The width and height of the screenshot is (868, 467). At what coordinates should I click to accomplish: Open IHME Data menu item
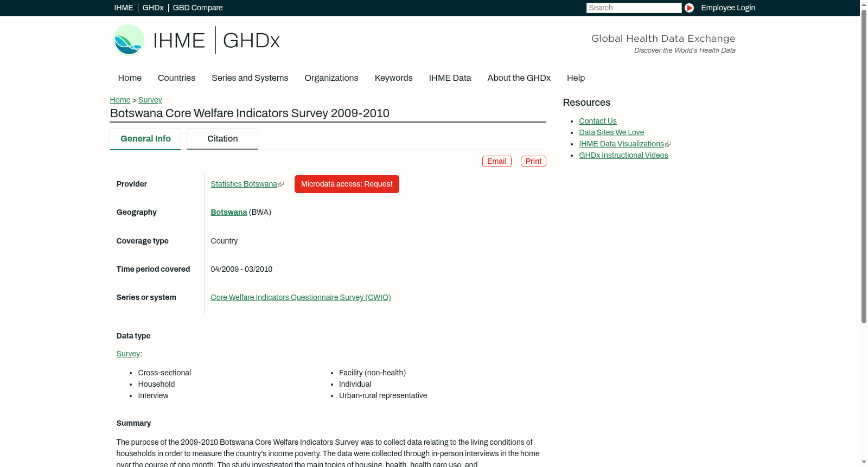(x=450, y=78)
